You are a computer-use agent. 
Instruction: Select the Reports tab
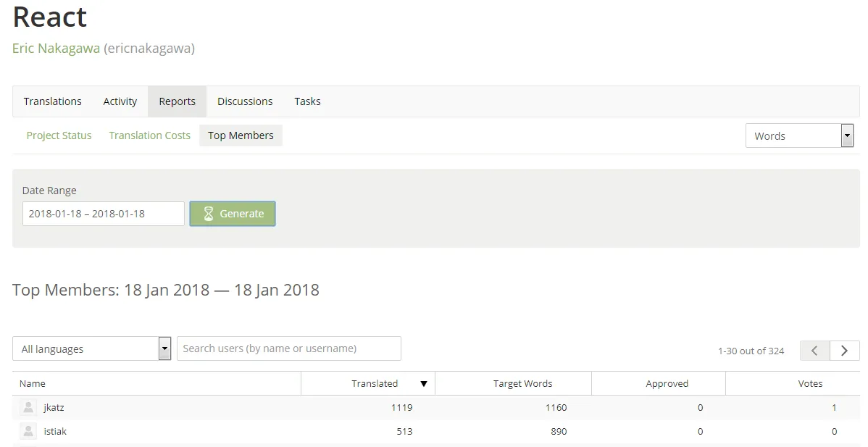click(x=177, y=101)
